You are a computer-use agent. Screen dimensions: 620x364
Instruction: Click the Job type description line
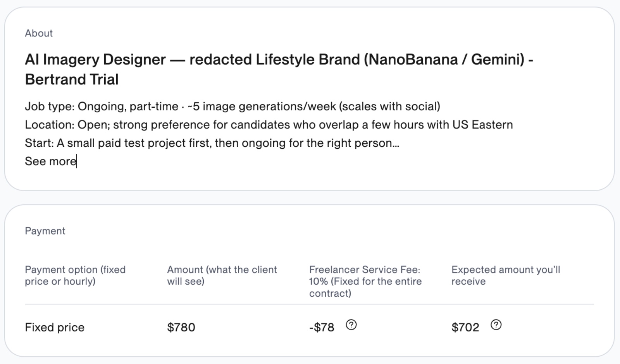[232, 106]
